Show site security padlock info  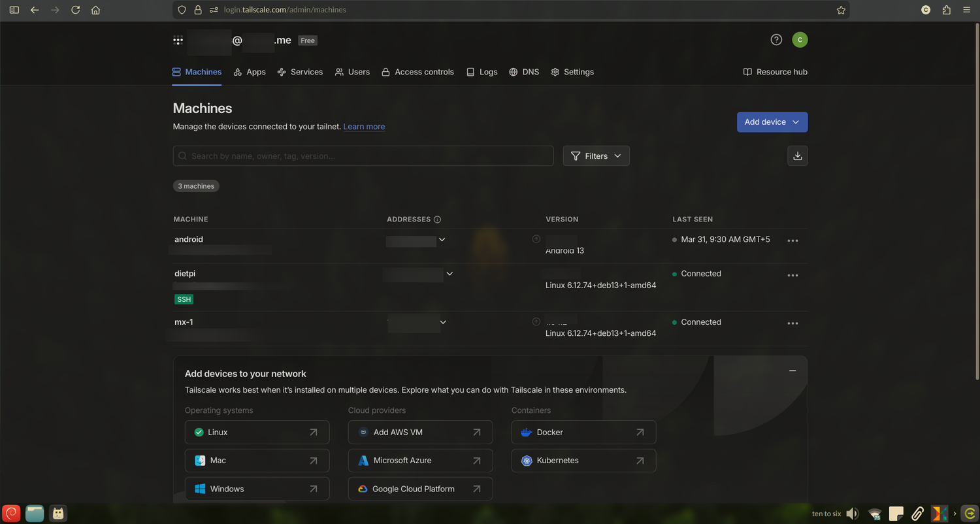pyautogui.click(x=198, y=10)
